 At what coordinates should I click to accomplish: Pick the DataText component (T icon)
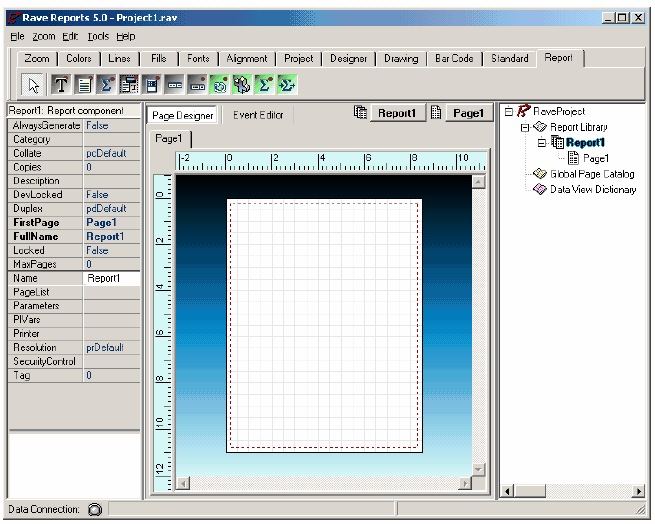60,84
